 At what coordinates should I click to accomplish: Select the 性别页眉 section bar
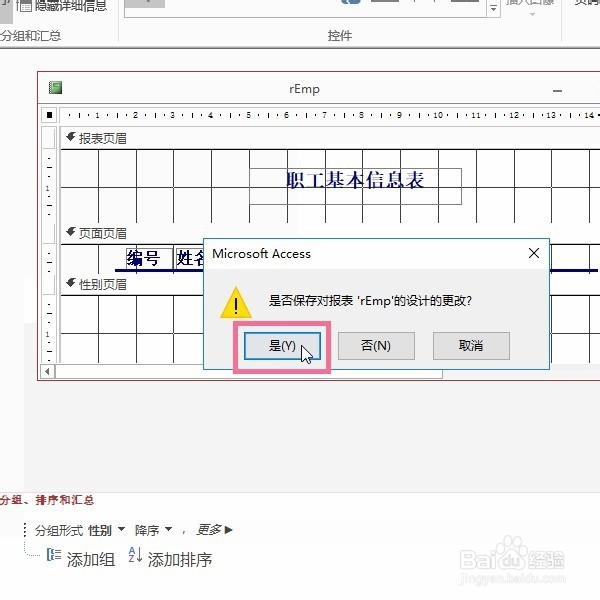pos(132,284)
